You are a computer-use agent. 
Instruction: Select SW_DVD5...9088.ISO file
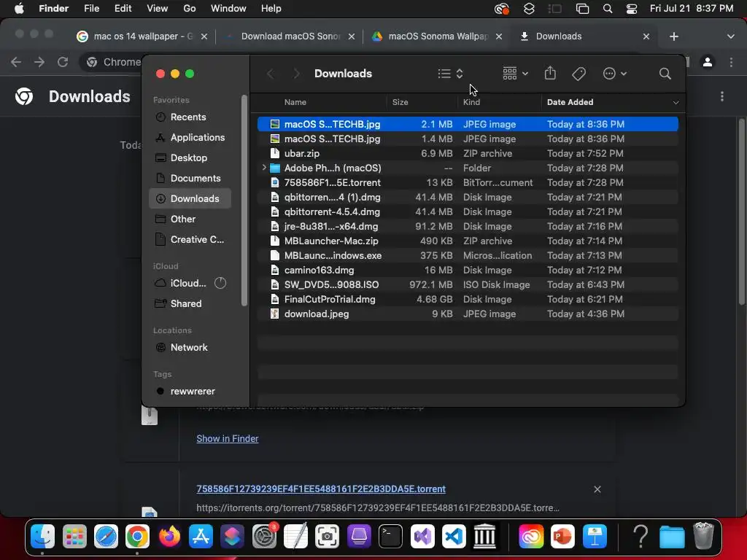(468, 285)
